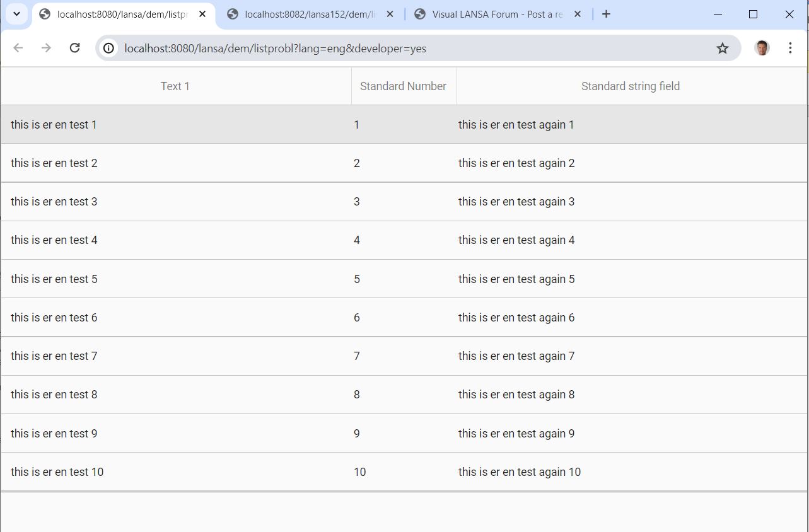Open the Chrome customization menu

click(790, 47)
